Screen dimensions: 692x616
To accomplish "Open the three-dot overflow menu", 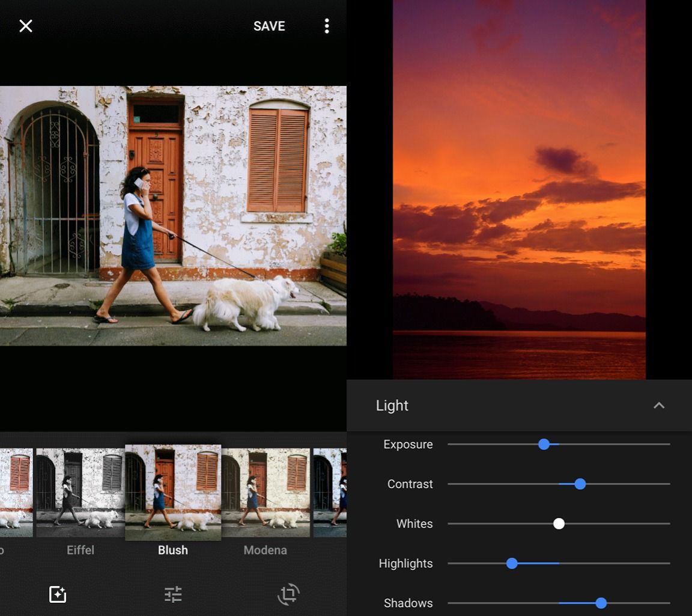I will click(x=327, y=26).
